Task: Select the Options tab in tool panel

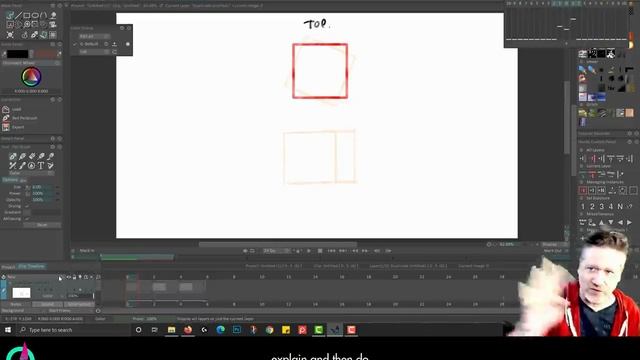Action: click(x=10, y=180)
